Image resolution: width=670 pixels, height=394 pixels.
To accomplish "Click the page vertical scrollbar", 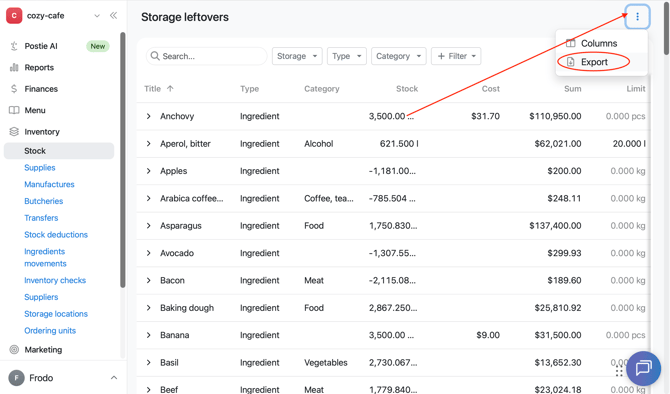I will (x=666, y=28).
